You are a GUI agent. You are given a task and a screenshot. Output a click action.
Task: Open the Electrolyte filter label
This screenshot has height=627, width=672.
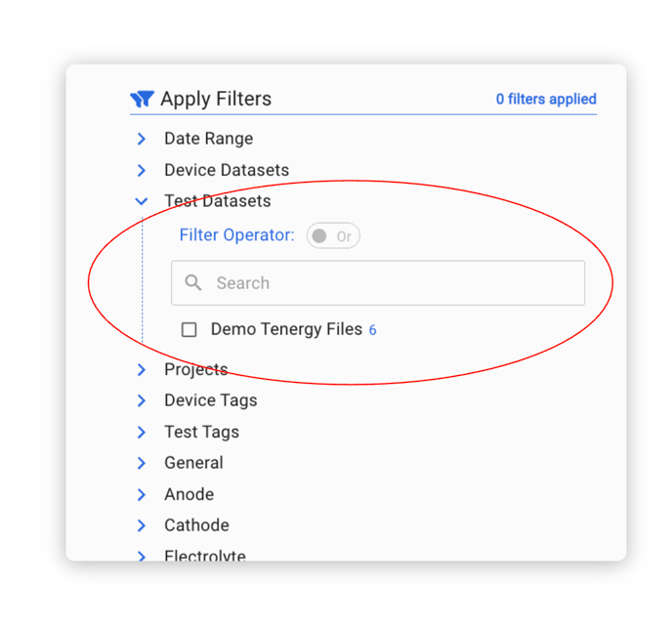pos(205,555)
